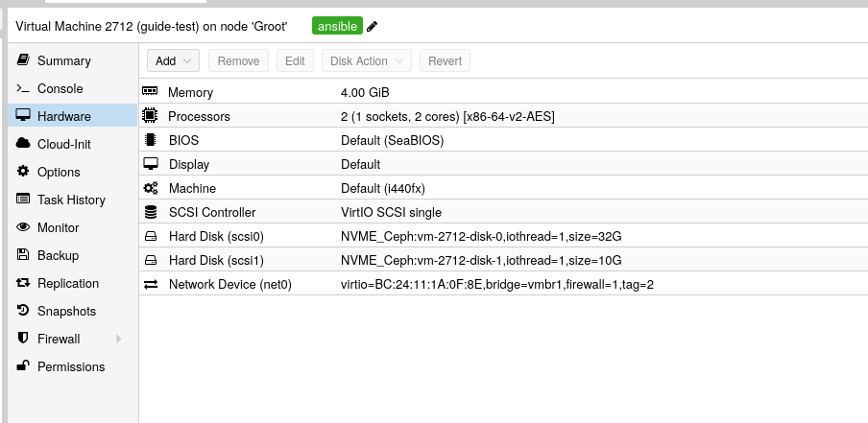
Task: Click the Monitor eye icon
Action: point(23,227)
